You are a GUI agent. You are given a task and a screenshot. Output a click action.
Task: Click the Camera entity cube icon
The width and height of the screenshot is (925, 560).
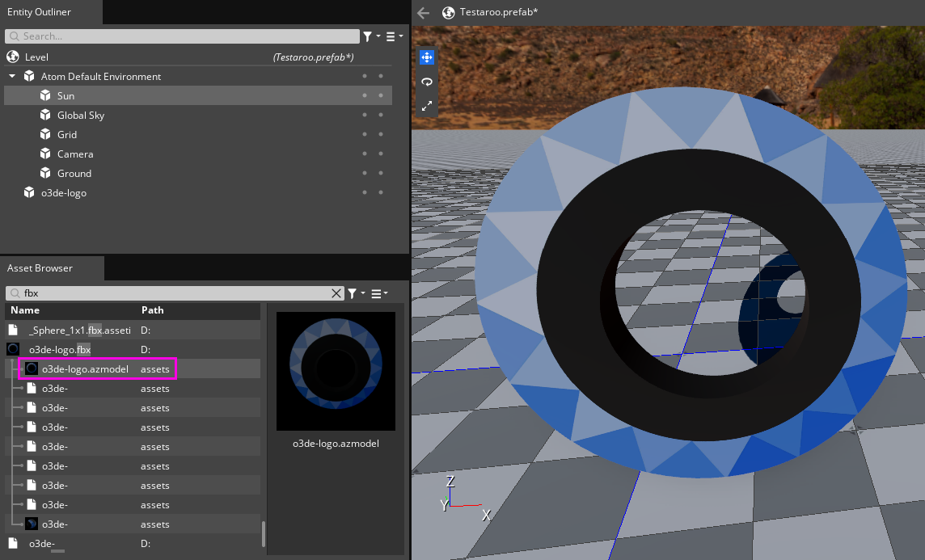click(45, 154)
